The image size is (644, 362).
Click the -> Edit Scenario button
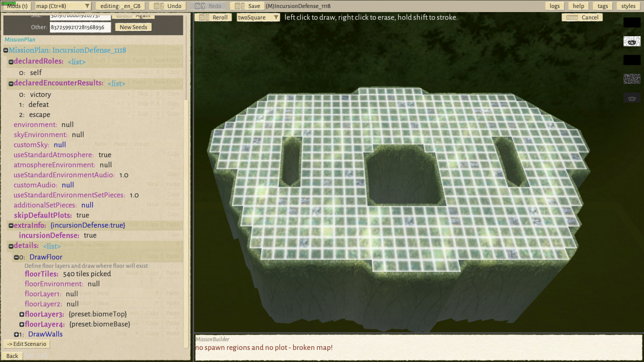pos(27,344)
